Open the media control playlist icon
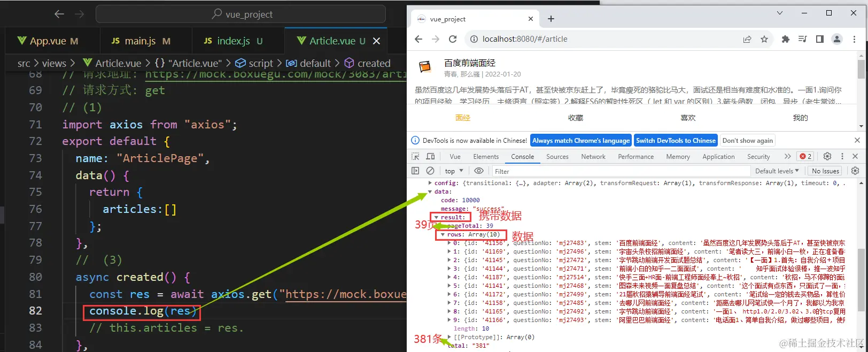This screenshot has height=352, width=868. pos(802,39)
